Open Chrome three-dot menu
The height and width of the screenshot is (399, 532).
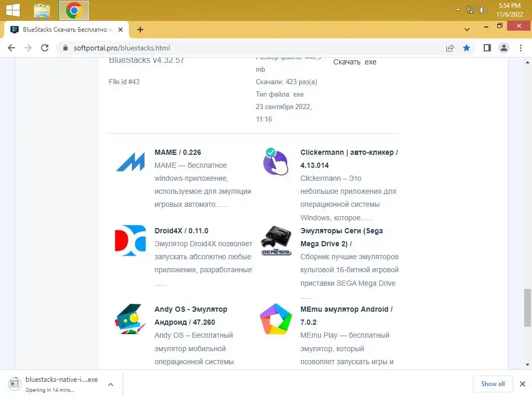pos(521,48)
